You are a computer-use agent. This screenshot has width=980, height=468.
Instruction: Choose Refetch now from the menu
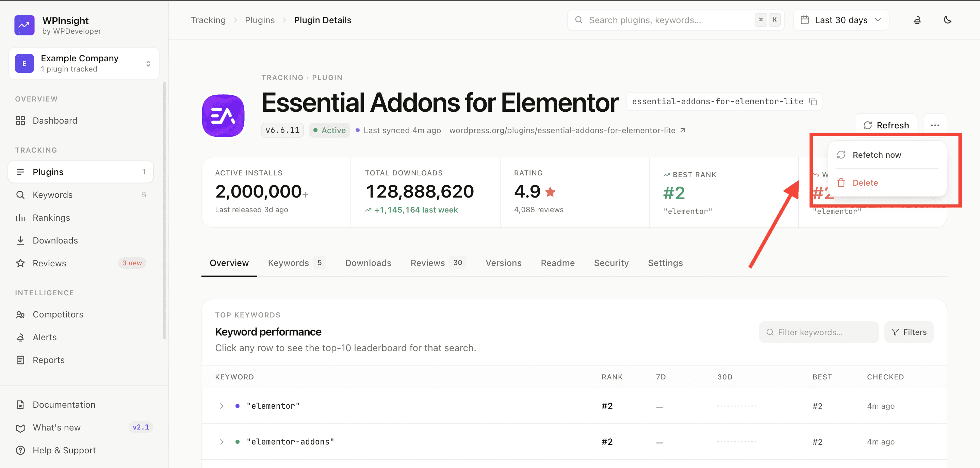coord(887,155)
